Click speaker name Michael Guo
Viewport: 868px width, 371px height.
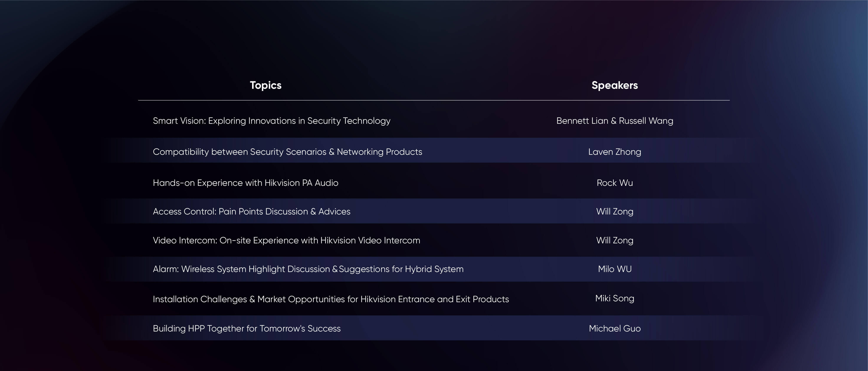614,328
